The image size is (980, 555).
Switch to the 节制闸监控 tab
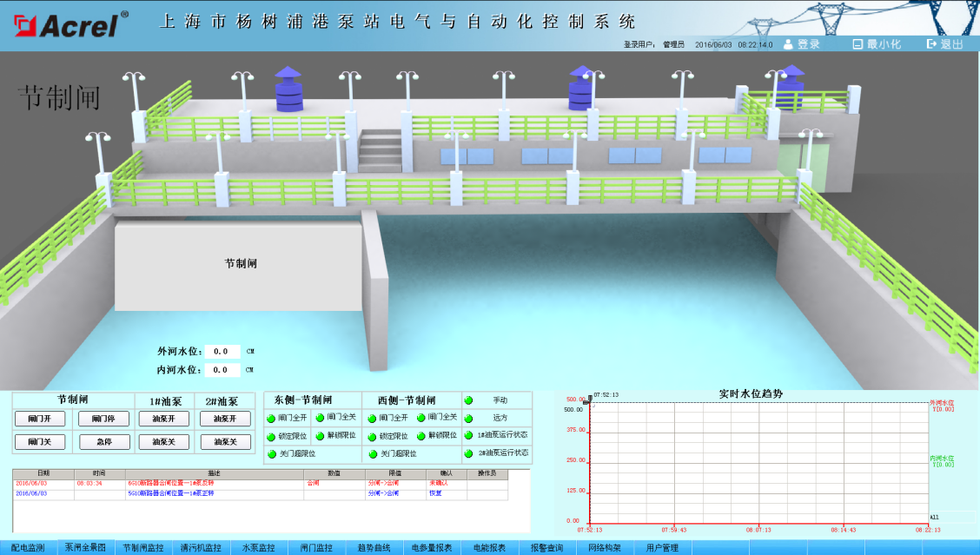pyautogui.click(x=143, y=548)
